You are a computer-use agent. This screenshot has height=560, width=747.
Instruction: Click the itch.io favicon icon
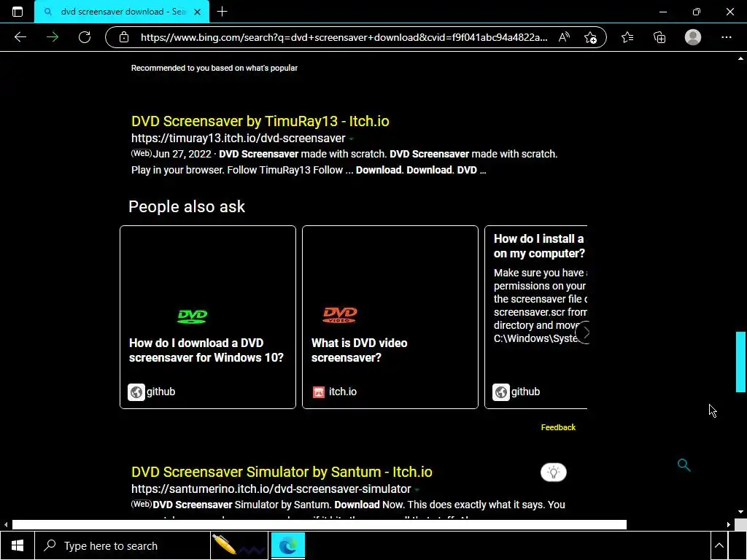point(318,392)
